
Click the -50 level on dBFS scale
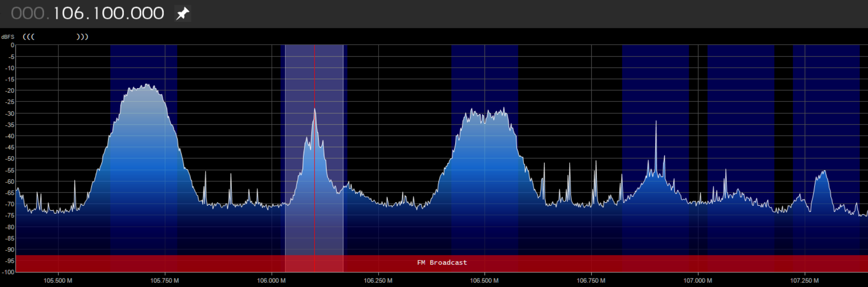click(9, 159)
